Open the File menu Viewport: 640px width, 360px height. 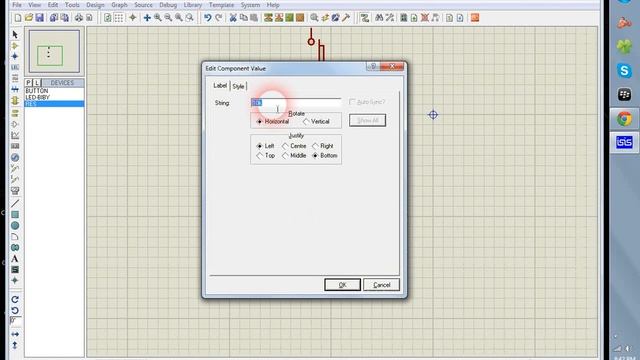coord(17,5)
